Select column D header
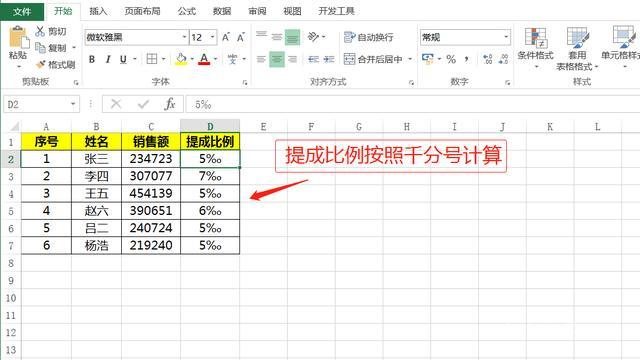The height and width of the screenshot is (360, 640). (210, 127)
